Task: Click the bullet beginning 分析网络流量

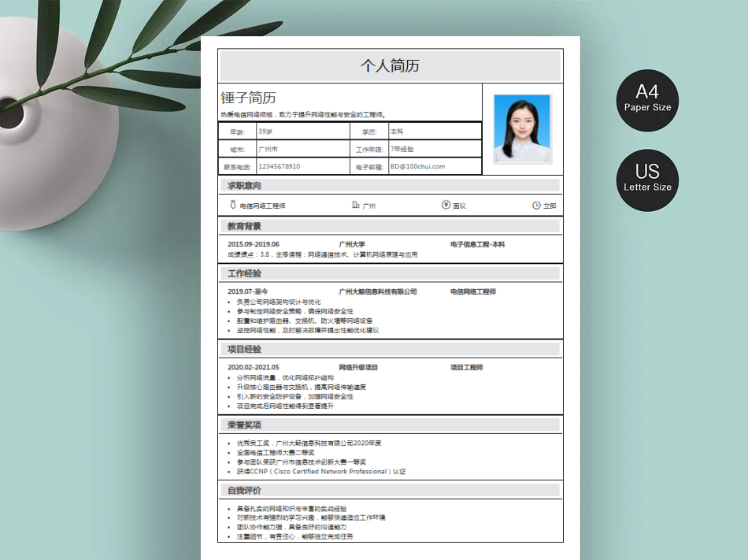Action: point(285,378)
